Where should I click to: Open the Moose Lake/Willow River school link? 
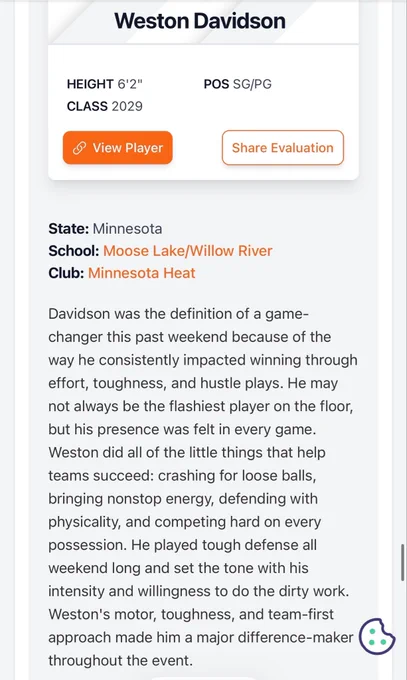[188, 251]
